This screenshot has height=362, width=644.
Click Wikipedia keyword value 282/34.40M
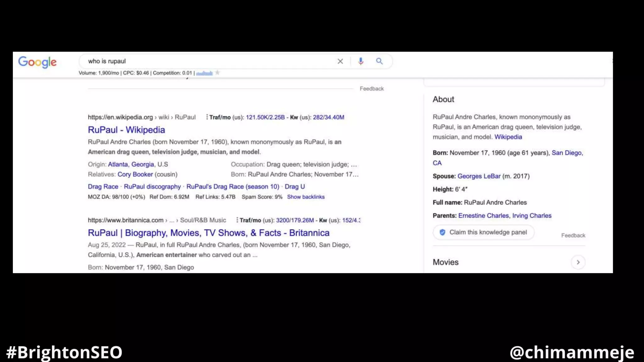pos(329,117)
